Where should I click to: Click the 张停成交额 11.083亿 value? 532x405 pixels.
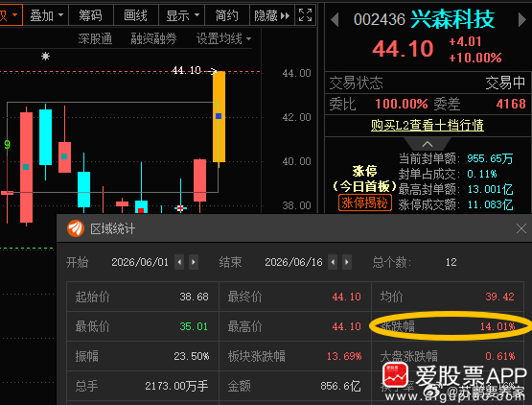tap(490, 204)
